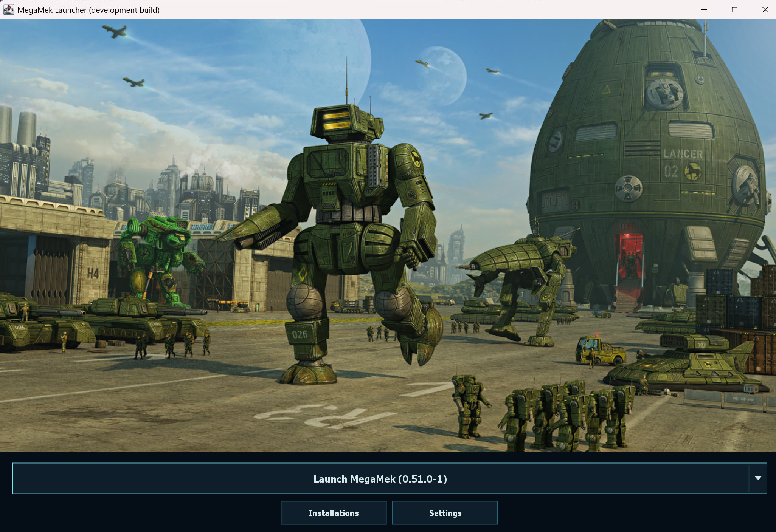Maximize the MegaMek Launcher window
Screen dimensions: 776x532
[x=734, y=10]
